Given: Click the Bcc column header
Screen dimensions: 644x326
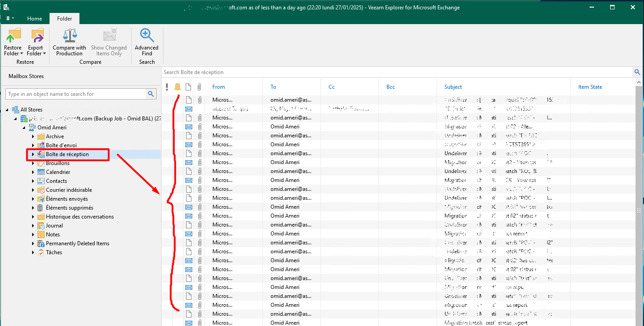Looking at the screenshot, I should click(391, 87).
